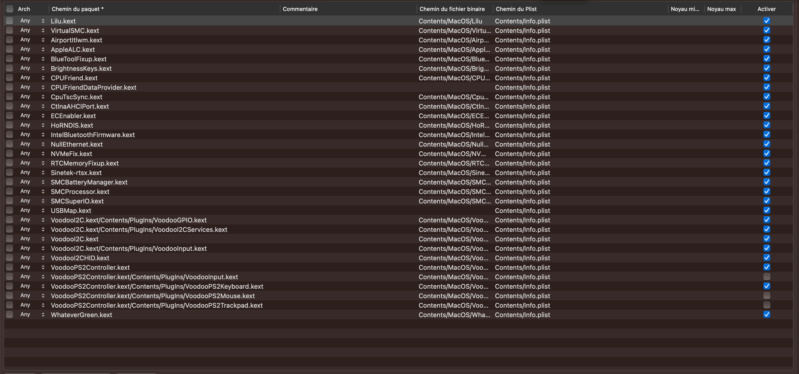This screenshot has height=374, width=799.
Task: Enable VoodooPS2Trackpad.kext Activer checkbox
Action: [x=766, y=305]
